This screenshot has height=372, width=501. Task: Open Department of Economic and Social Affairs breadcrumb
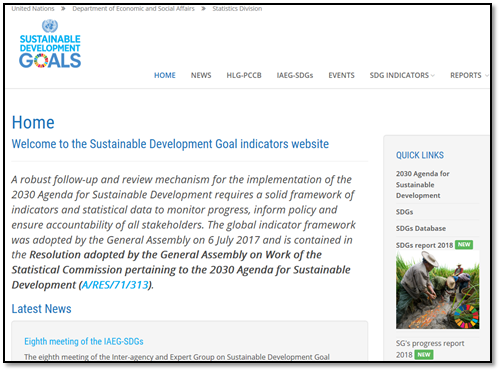133,9
